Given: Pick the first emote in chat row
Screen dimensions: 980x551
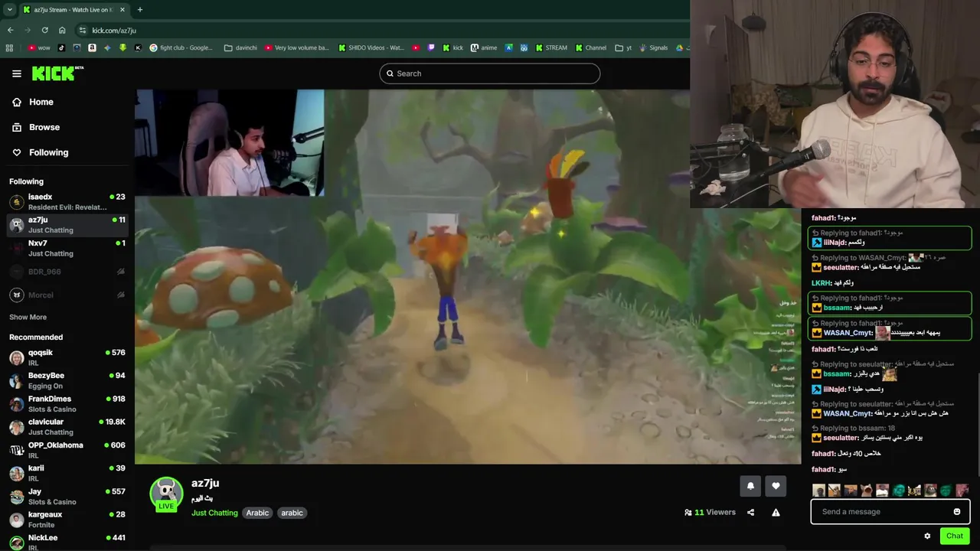Looking at the screenshot, I should [x=818, y=491].
